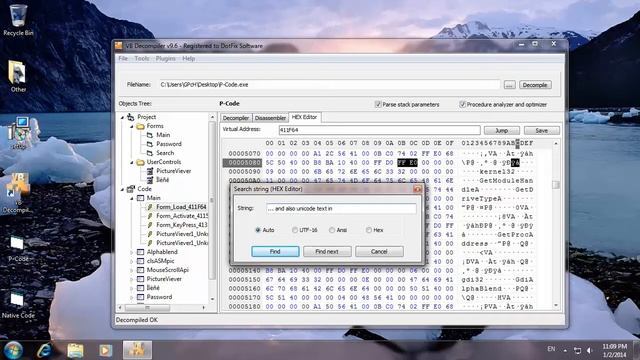
Task: Click the browse '...' file button
Action: click(x=509, y=85)
